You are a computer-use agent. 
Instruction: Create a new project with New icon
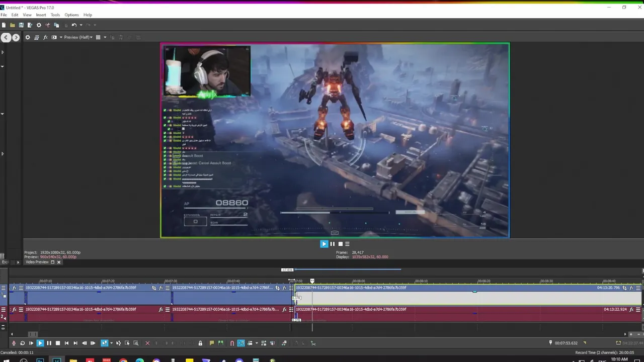(4, 25)
